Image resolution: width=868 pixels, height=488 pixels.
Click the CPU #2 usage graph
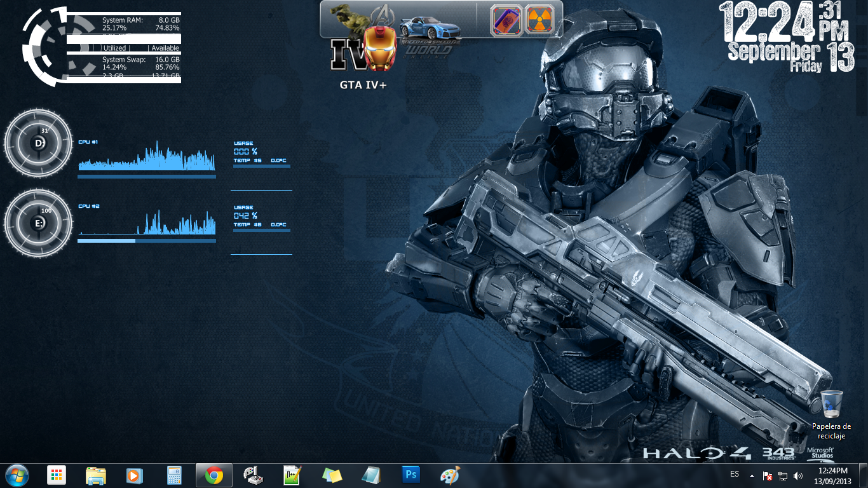[147, 221]
